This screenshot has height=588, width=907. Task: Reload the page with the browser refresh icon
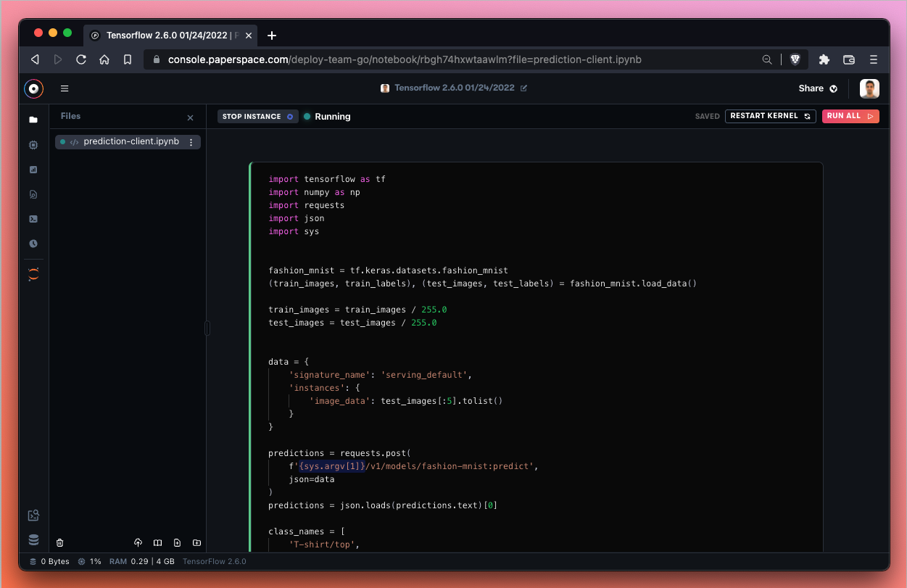(81, 59)
